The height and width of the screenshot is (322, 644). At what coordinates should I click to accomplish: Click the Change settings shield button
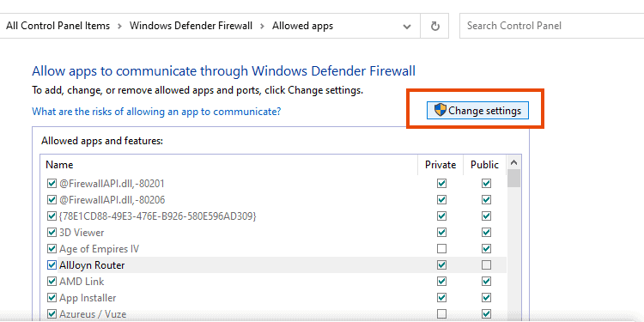pyautogui.click(x=477, y=111)
